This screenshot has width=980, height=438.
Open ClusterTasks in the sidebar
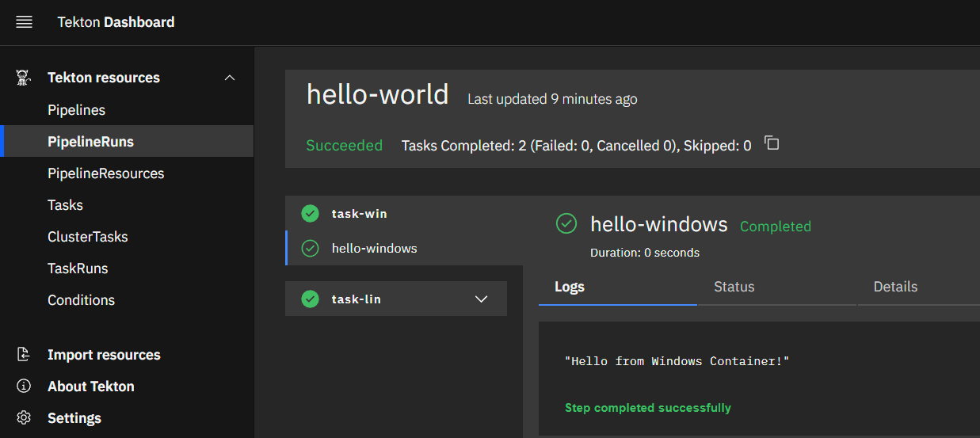tap(127, 237)
